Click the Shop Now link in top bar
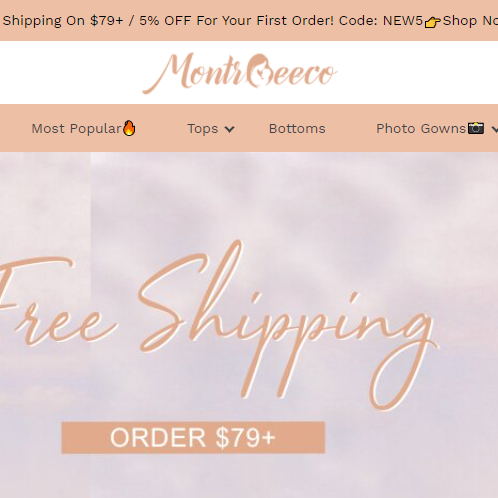Image resolution: width=498 pixels, height=498 pixels. pyautogui.click(x=470, y=21)
